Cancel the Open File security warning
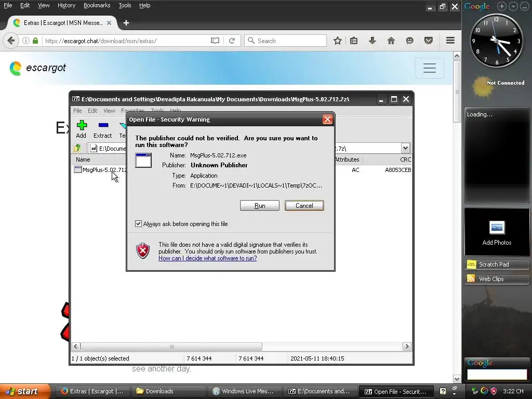 tap(304, 206)
